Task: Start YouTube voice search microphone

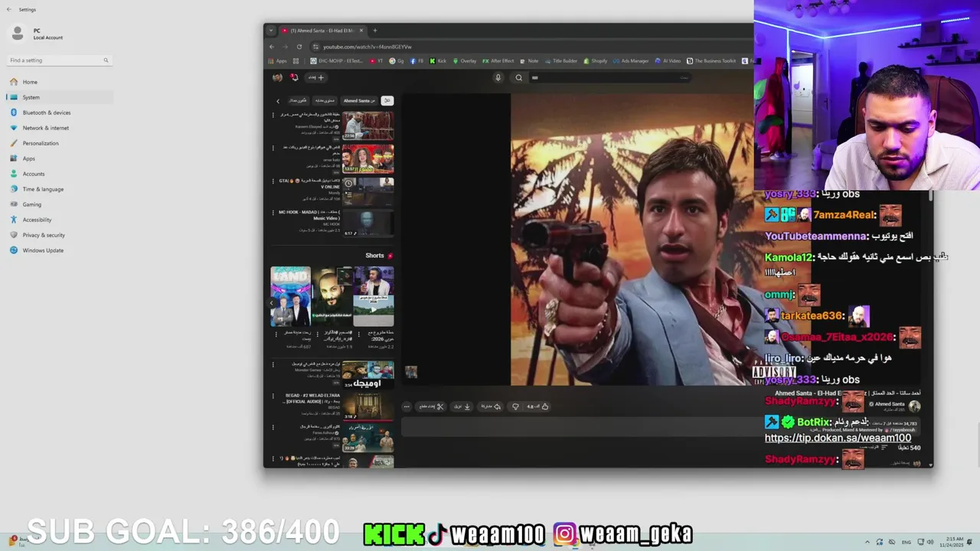Action: [498, 77]
